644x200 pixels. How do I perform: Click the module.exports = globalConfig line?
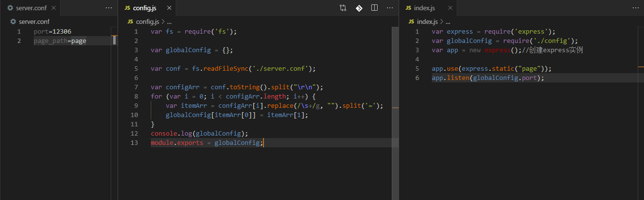tap(207, 143)
